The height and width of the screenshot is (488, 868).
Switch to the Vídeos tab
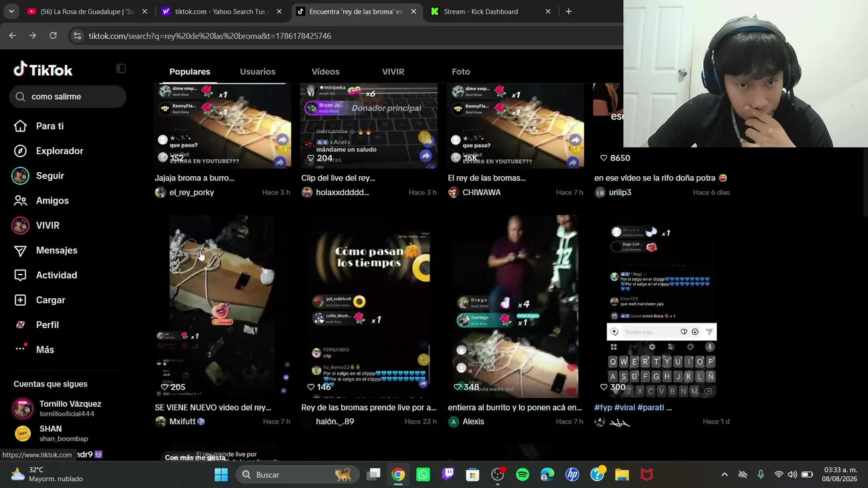pyautogui.click(x=325, y=72)
